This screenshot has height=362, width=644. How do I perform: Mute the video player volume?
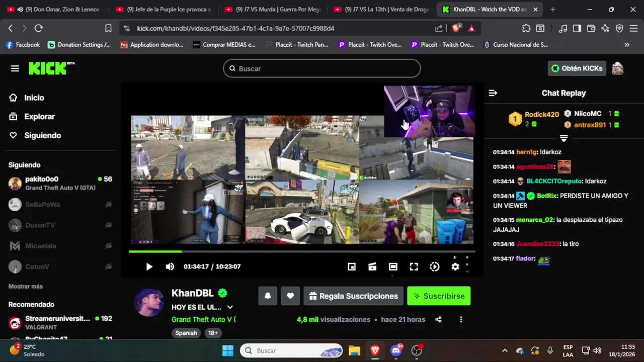tap(170, 266)
